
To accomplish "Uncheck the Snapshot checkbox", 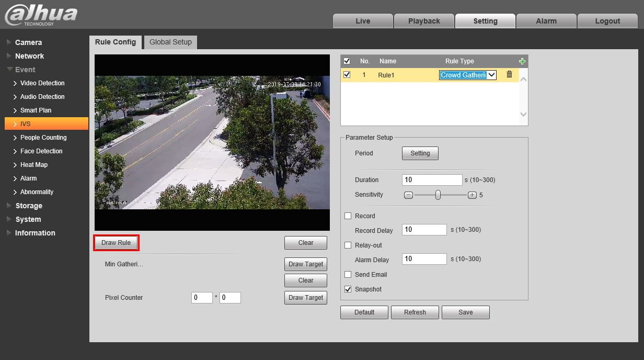I will pyautogui.click(x=348, y=289).
